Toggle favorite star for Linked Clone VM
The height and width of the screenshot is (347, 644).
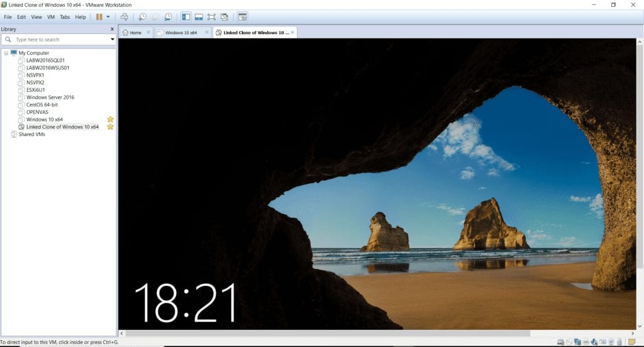pyautogui.click(x=110, y=127)
